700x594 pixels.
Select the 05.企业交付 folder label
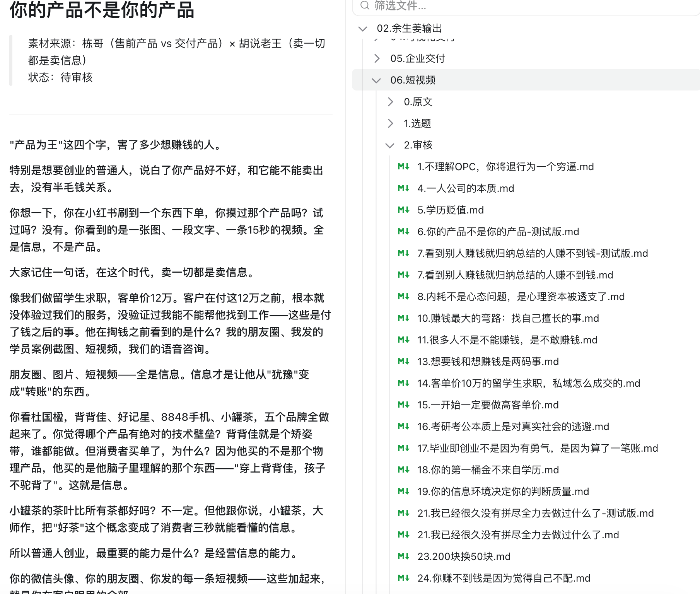(x=418, y=58)
